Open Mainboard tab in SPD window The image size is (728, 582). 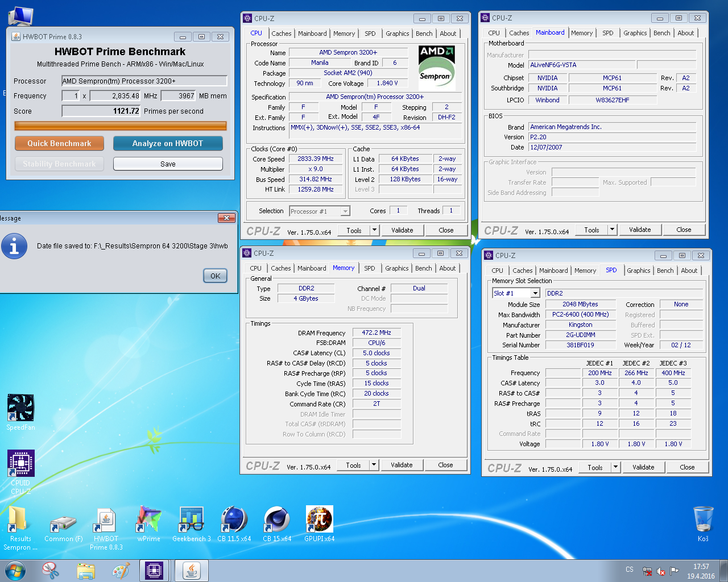click(553, 271)
